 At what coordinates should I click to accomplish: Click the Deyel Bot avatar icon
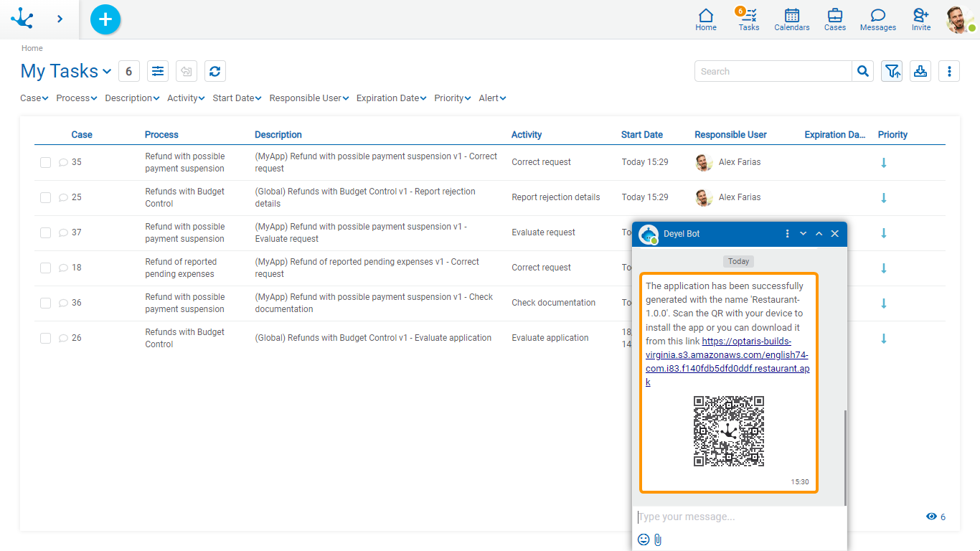[x=649, y=235]
